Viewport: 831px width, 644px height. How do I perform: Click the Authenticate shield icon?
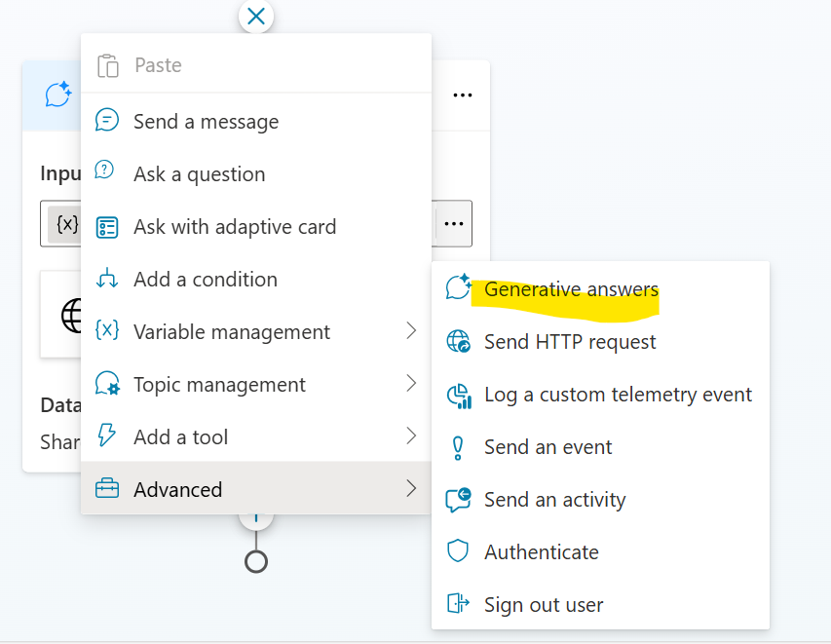(458, 551)
